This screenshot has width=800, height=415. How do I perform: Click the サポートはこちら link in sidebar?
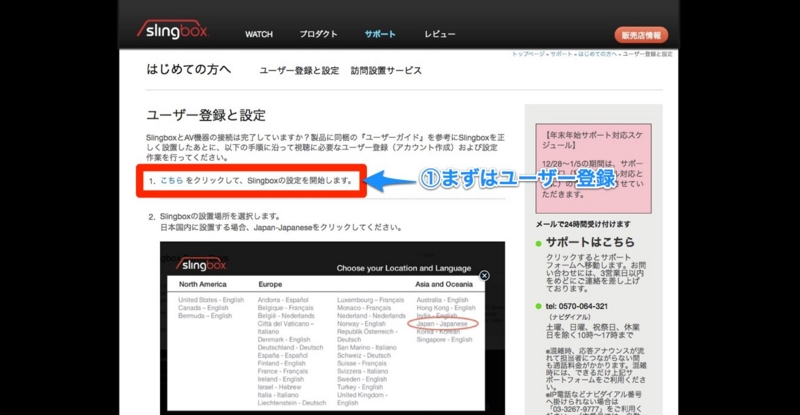point(590,242)
